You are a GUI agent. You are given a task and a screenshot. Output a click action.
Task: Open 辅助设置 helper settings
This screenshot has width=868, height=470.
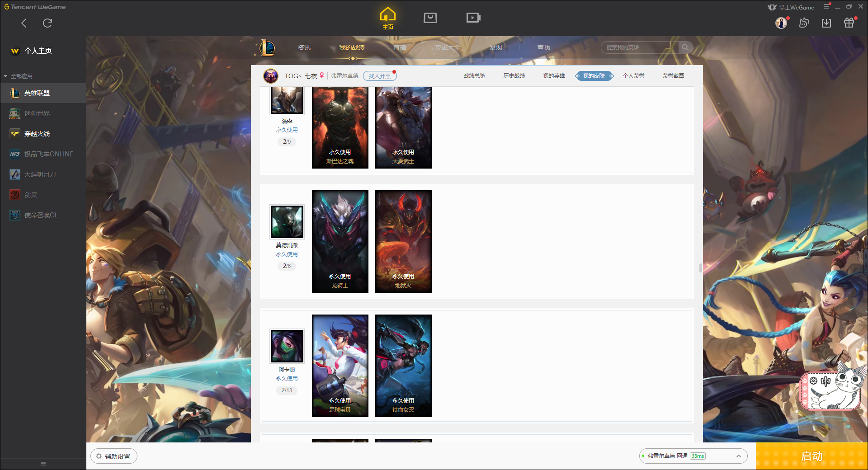pos(114,456)
